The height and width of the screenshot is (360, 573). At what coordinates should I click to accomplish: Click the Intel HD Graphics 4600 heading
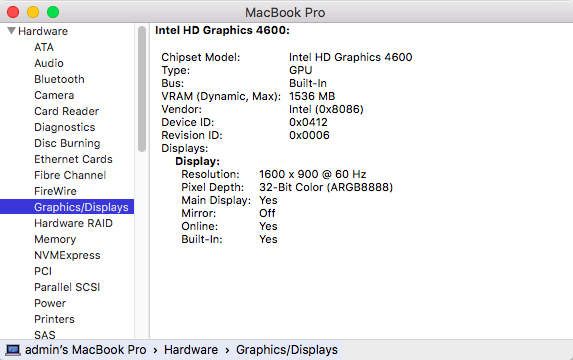pos(222,30)
